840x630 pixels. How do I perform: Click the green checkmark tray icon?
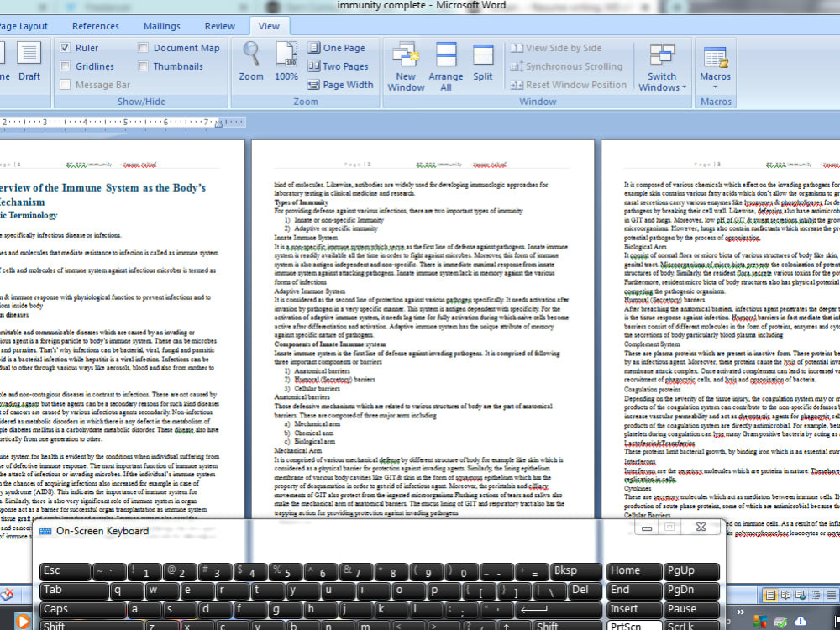tap(780, 622)
